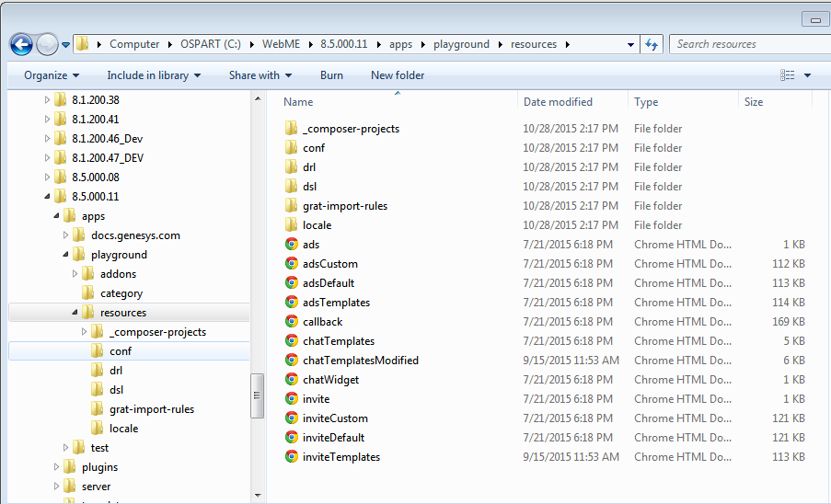This screenshot has width=831, height=504.
Task: Select the inviteDefault Chrome file icon
Action: pos(292,437)
